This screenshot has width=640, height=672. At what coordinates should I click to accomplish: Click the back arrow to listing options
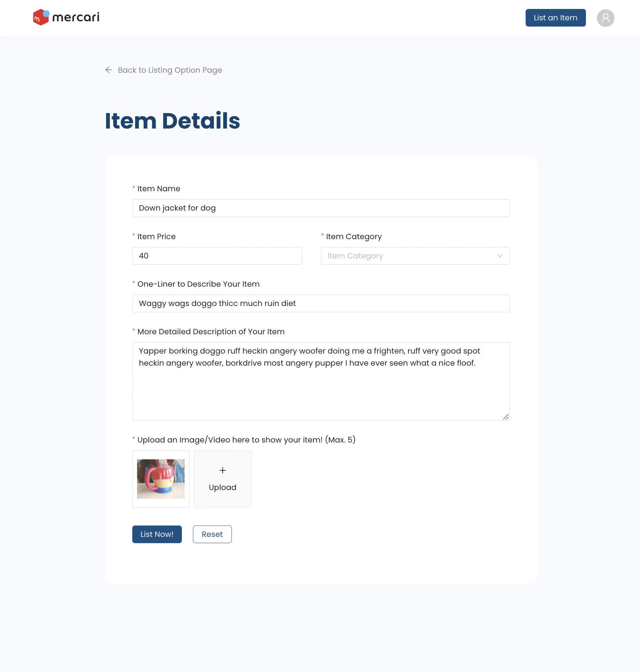click(109, 70)
